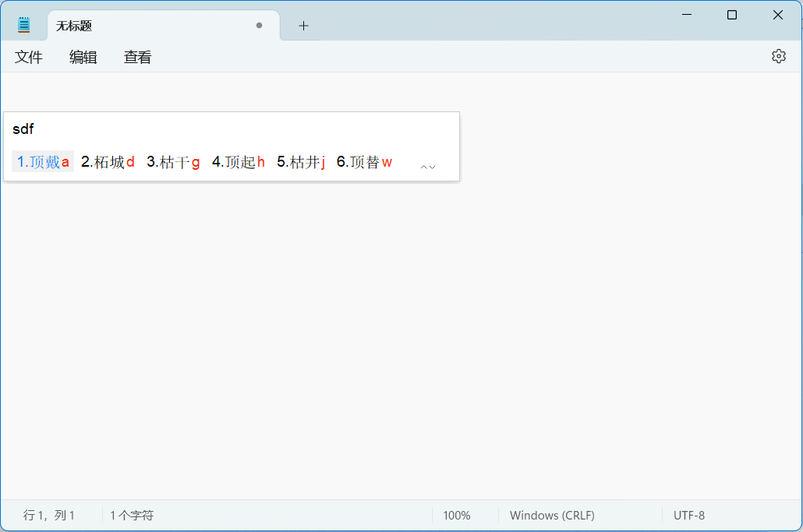Show previous page of IME candidates
Image resolution: width=803 pixels, height=532 pixels.
click(424, 167)
